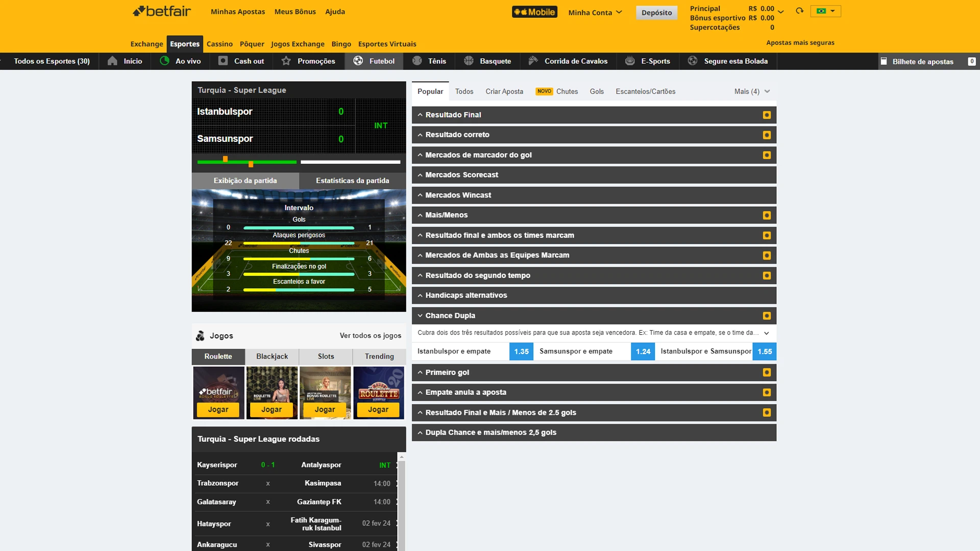Open the Minha Conta dropdown
Screen dimensions: 980x551
click(595, 12)
